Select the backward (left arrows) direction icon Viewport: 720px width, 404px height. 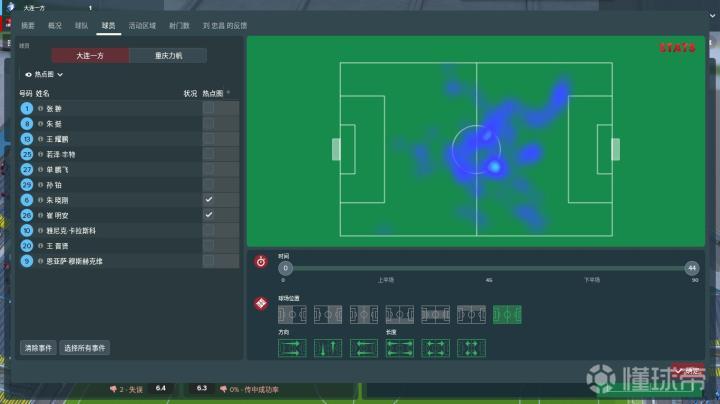[x=364, y=348]
